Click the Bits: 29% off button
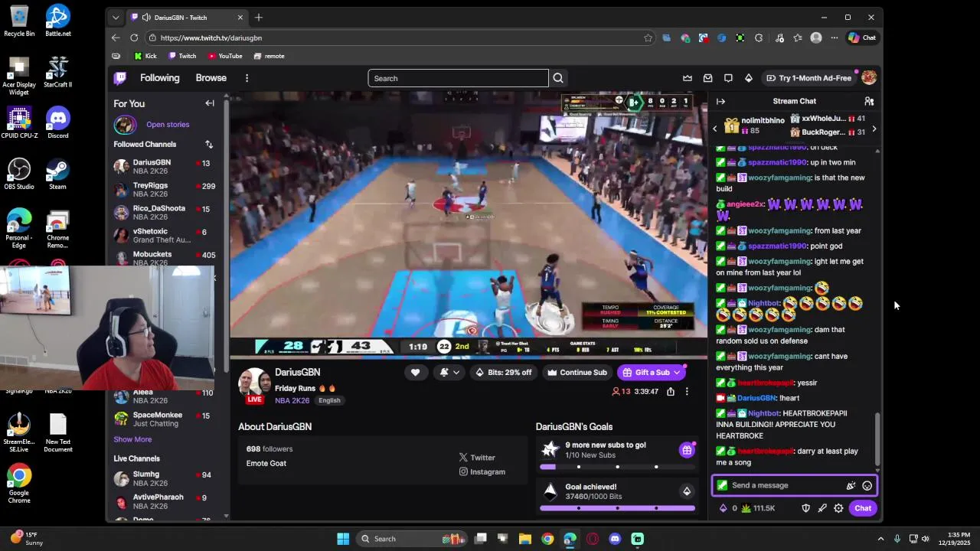 [x=503, y=373]
